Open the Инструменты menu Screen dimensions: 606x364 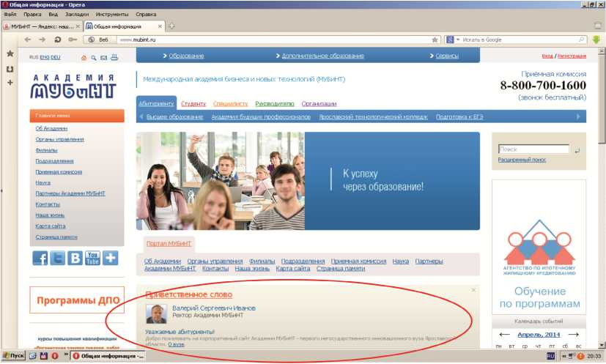click(111, 15)
